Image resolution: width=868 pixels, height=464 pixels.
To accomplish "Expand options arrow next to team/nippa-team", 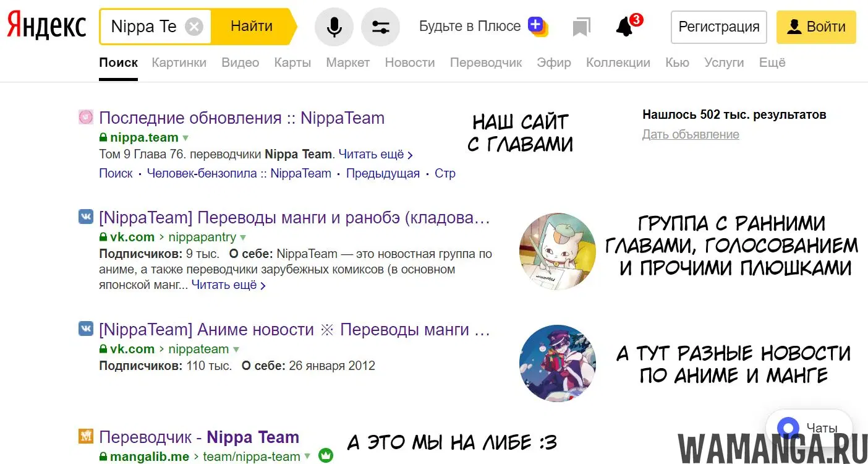I will 307,457.
